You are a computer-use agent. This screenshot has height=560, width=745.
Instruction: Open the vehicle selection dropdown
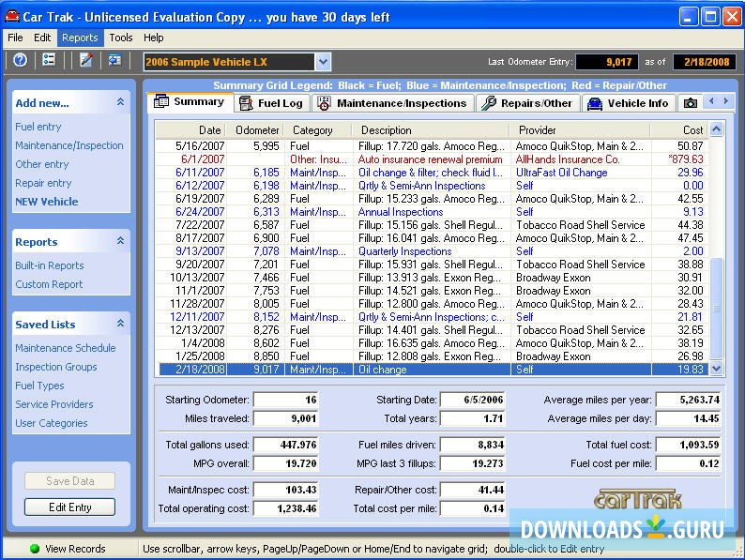click(323, 62)
